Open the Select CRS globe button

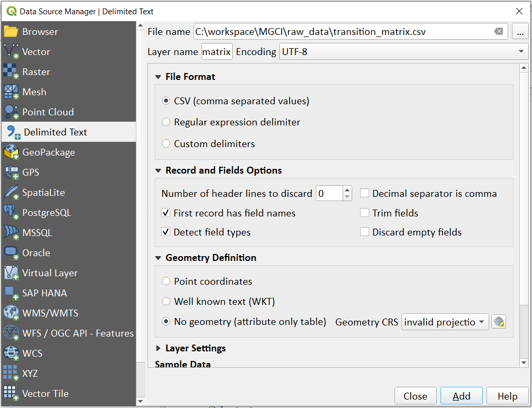[x=499, y=322]
